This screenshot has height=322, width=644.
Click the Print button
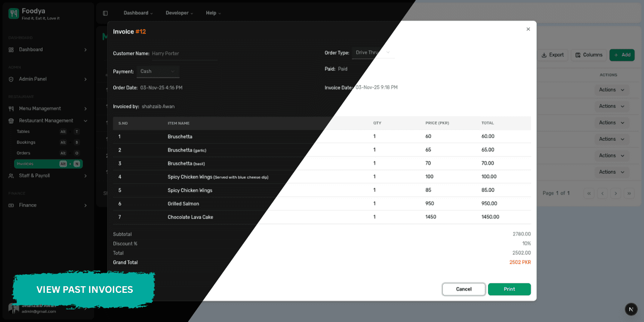509,289
